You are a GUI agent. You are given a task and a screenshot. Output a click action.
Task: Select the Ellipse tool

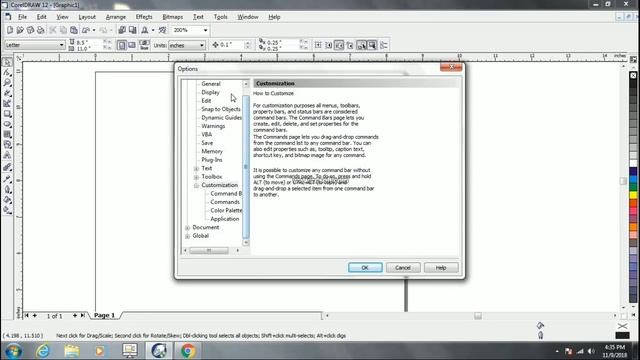click(7, 124)
